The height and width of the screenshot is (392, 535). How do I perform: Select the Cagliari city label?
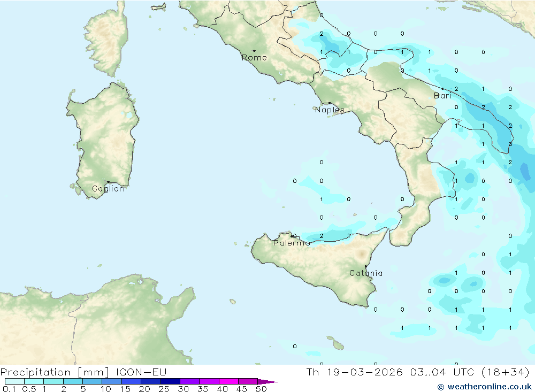(x=109, y=189)
